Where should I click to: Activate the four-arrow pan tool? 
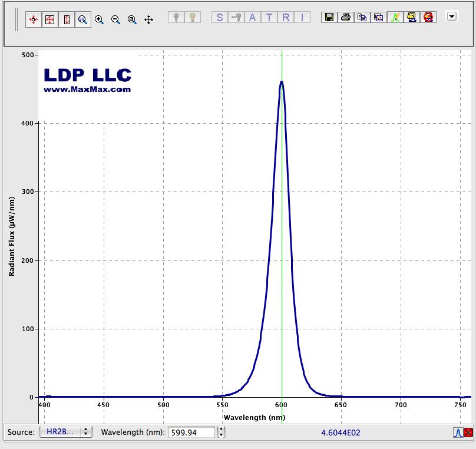(x=148, y=19)
